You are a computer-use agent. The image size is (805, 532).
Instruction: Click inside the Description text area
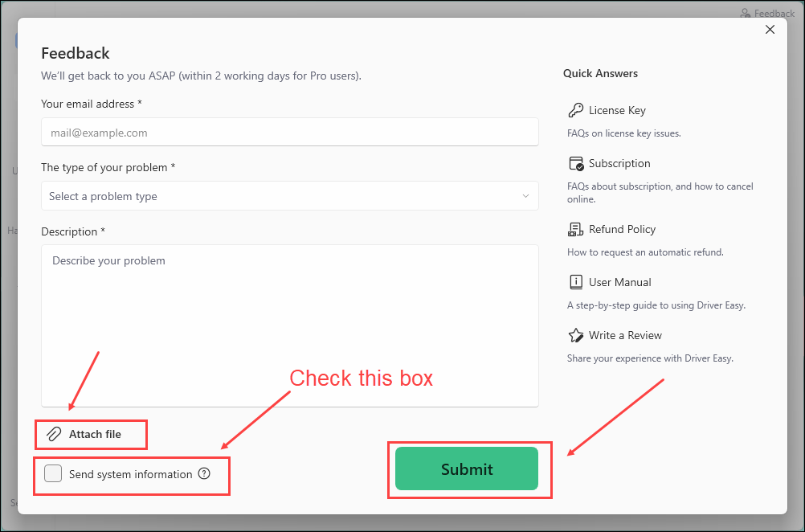[289, 325]
